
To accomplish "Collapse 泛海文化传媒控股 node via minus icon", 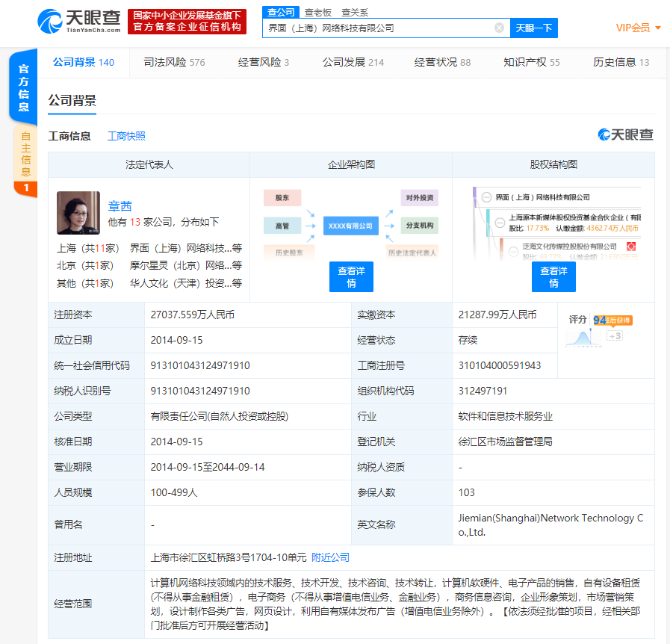I will click(513, 252).
